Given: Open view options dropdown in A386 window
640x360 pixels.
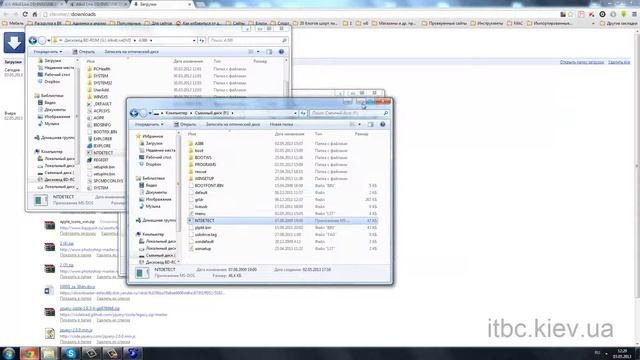Looking at the screenshot, I should pyautogui.click(x=258, y=52).
